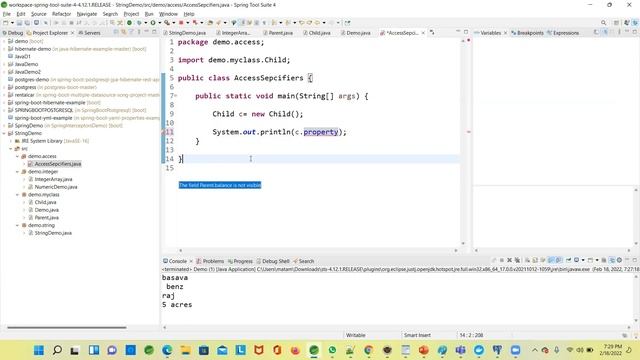Click Open Console icon in Console toolbar

(590, 260)
